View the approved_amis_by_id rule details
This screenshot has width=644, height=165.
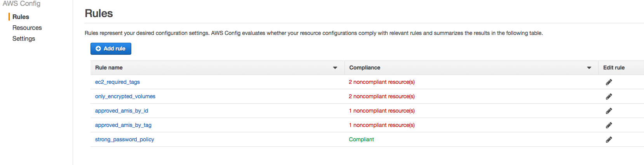[122, 111]
